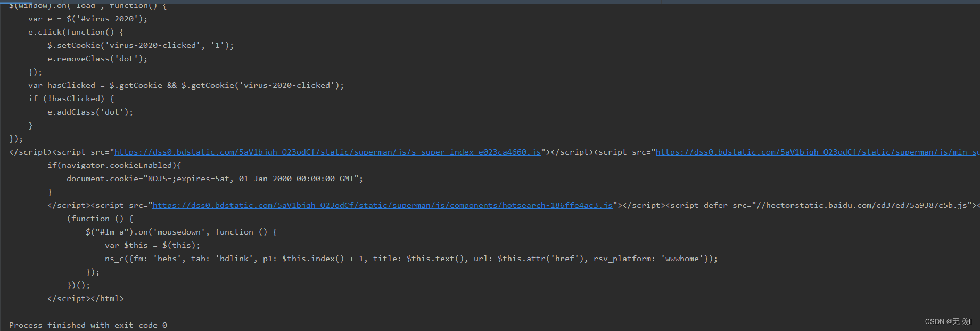
Task: Click the (function () { line
Action: coord(100,219)
